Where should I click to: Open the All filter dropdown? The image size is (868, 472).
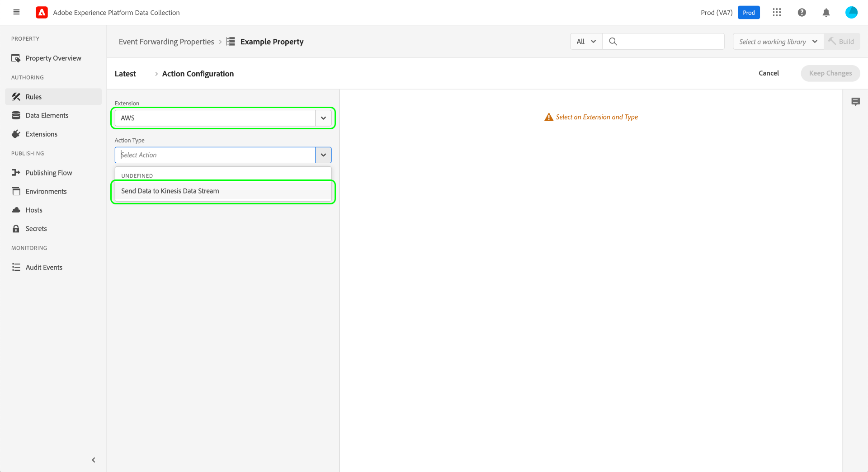coord(586,41)
